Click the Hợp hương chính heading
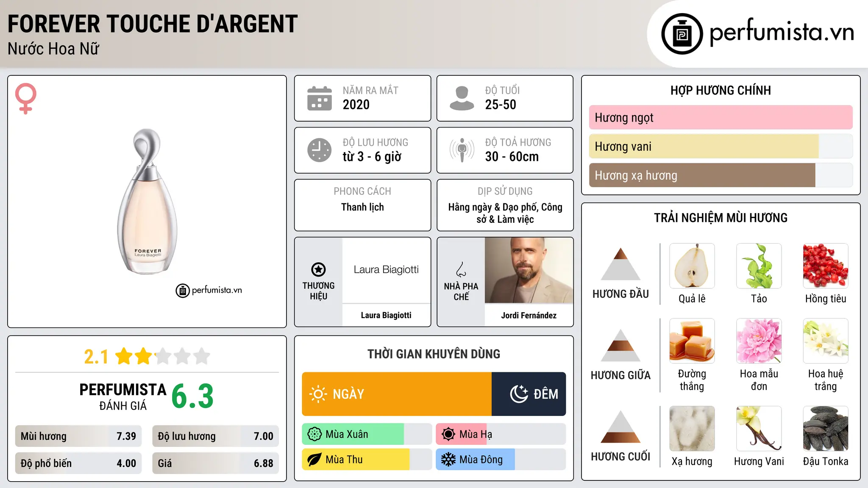The height and width of the screenshot is (488, 868). (721, 90)
